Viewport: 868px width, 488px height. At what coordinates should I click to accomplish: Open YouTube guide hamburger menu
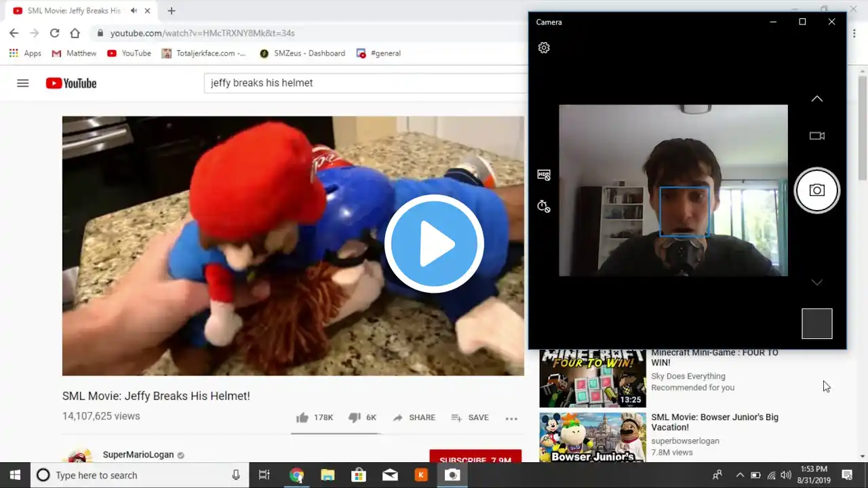point(23,83)
